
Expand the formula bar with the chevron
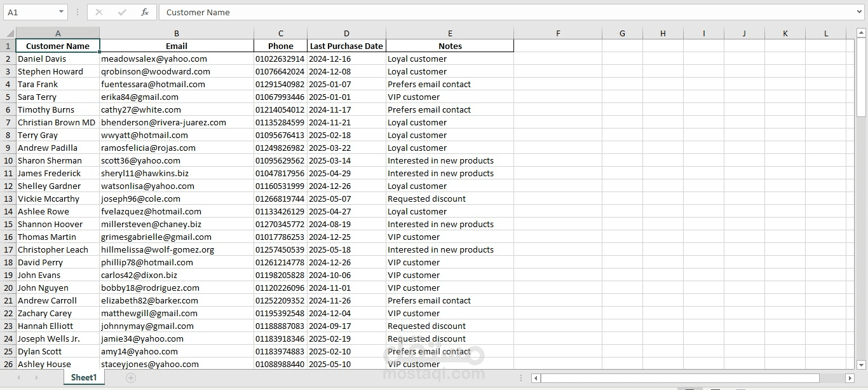860,12
